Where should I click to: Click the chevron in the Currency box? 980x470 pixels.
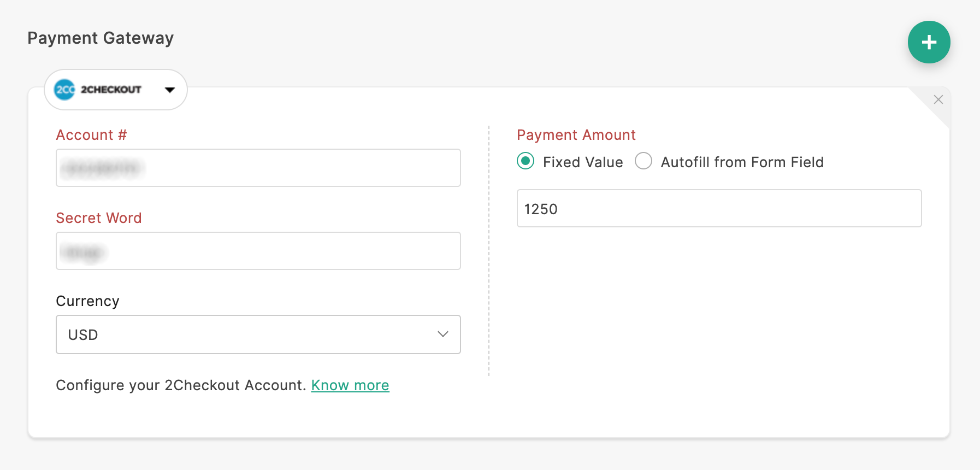(443, 334)
